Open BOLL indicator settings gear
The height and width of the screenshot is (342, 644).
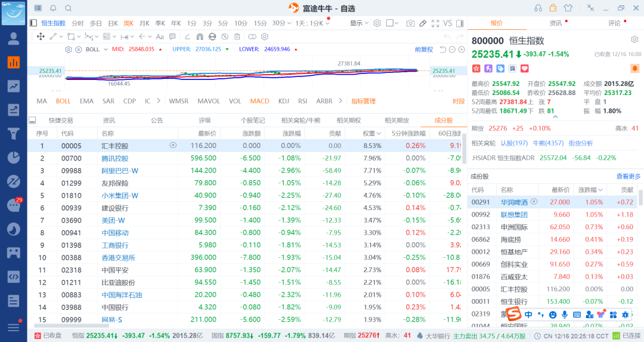click(x=69, y=50)
